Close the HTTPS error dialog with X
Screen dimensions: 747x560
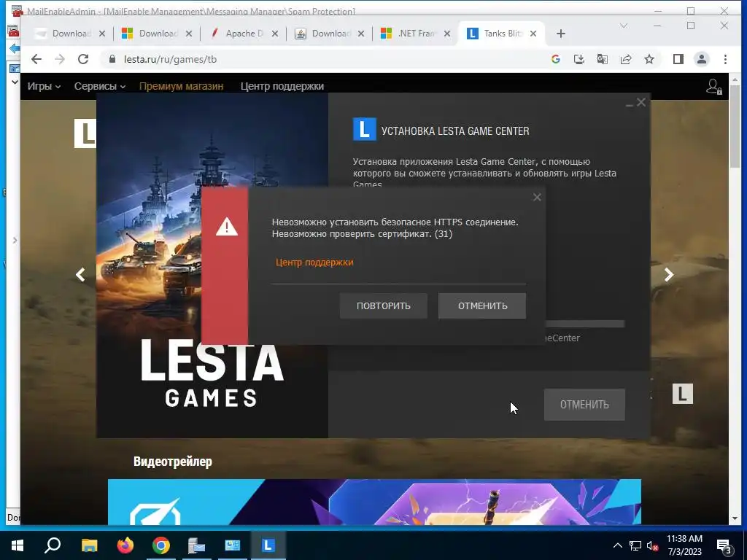(x=537, y=197)
